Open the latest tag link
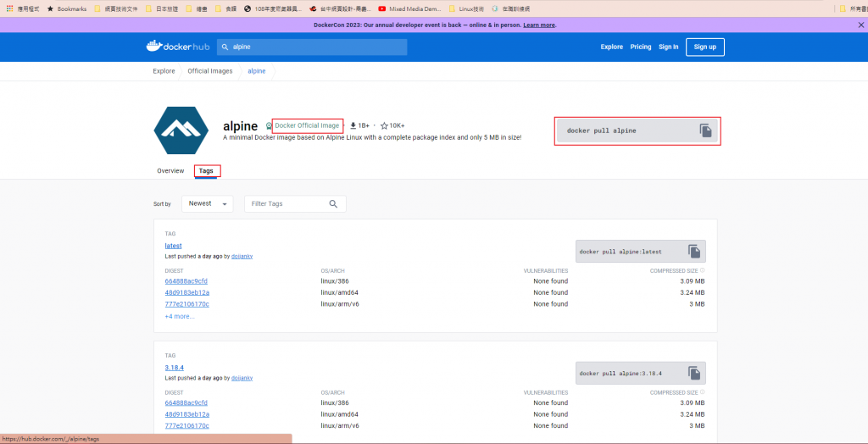 click(173, 246)
